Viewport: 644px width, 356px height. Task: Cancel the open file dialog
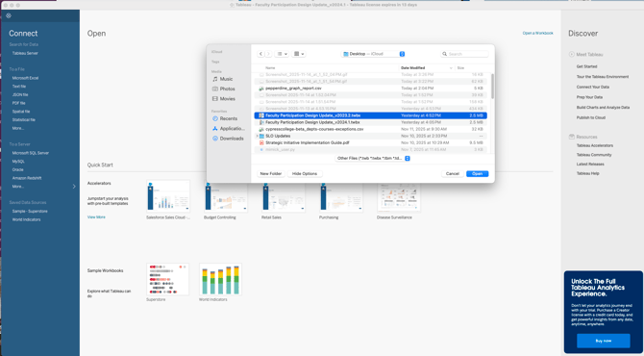(x=452, y=174)
